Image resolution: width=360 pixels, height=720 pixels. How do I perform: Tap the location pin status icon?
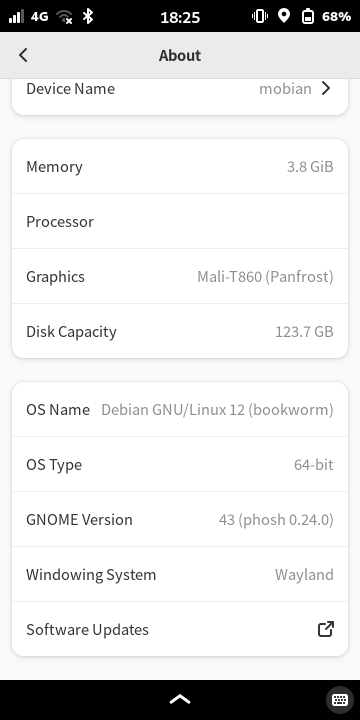[284, 17]
